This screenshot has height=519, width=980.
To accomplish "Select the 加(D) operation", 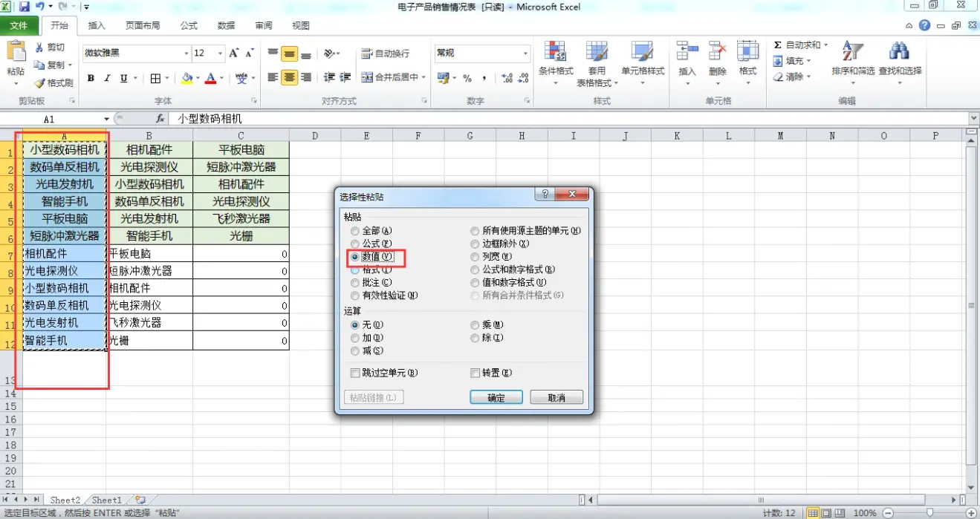I will pos(367,338).
